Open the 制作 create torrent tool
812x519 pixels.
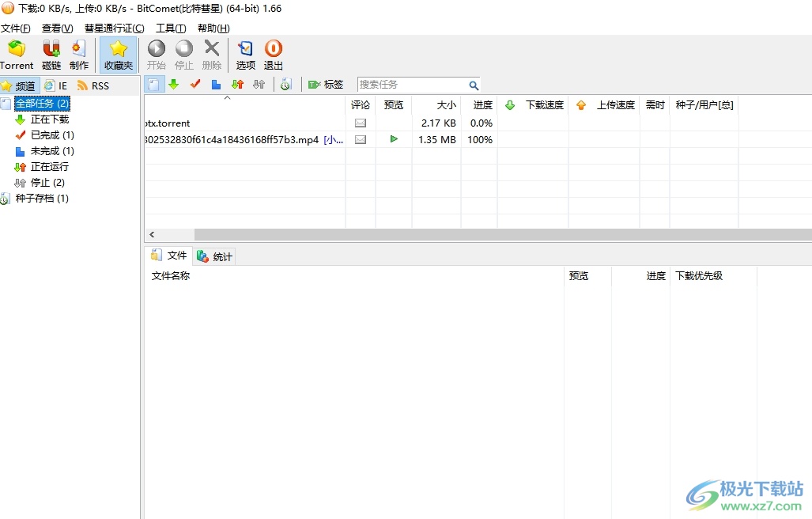tap(79, 55)
